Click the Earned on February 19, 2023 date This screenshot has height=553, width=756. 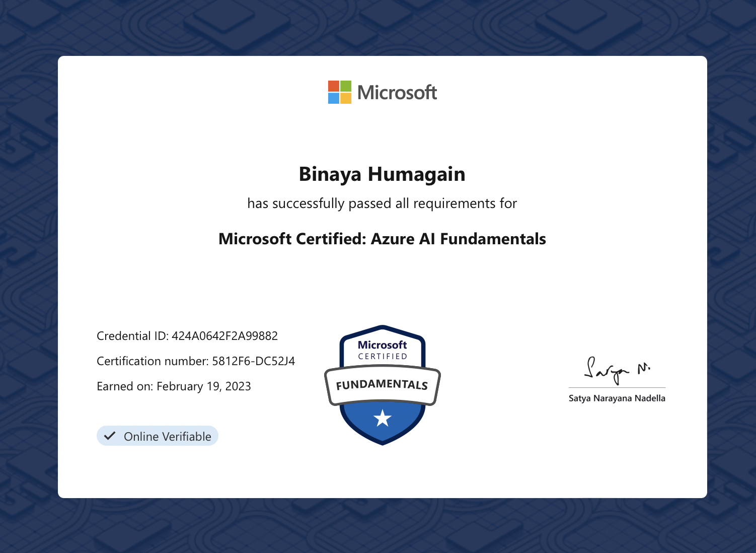click(203, 386)
